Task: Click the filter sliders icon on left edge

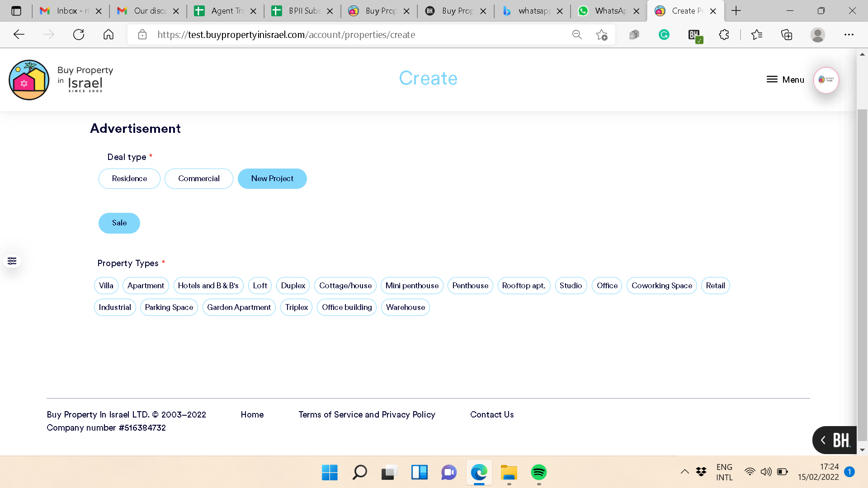Action: pyautogui.click(x=12, y=261)
